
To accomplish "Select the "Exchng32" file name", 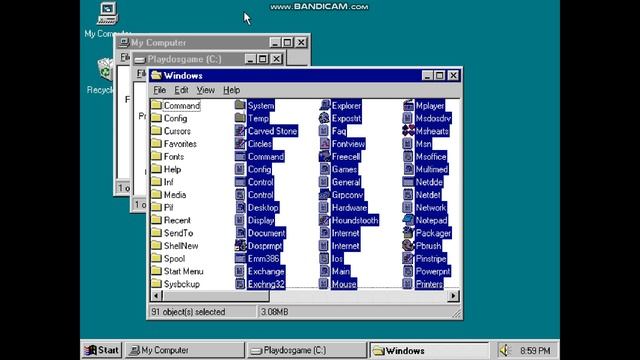I will (x=266, y=284).
